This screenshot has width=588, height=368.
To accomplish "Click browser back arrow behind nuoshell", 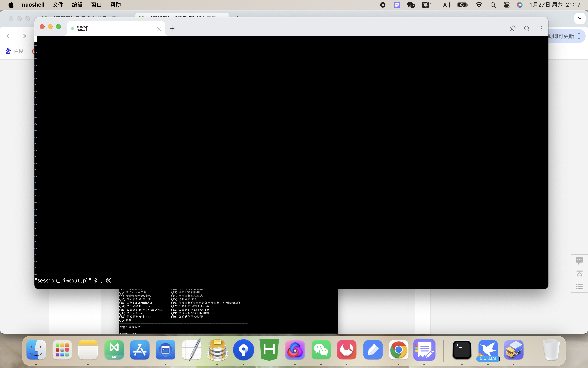I will tap(9, 36).
